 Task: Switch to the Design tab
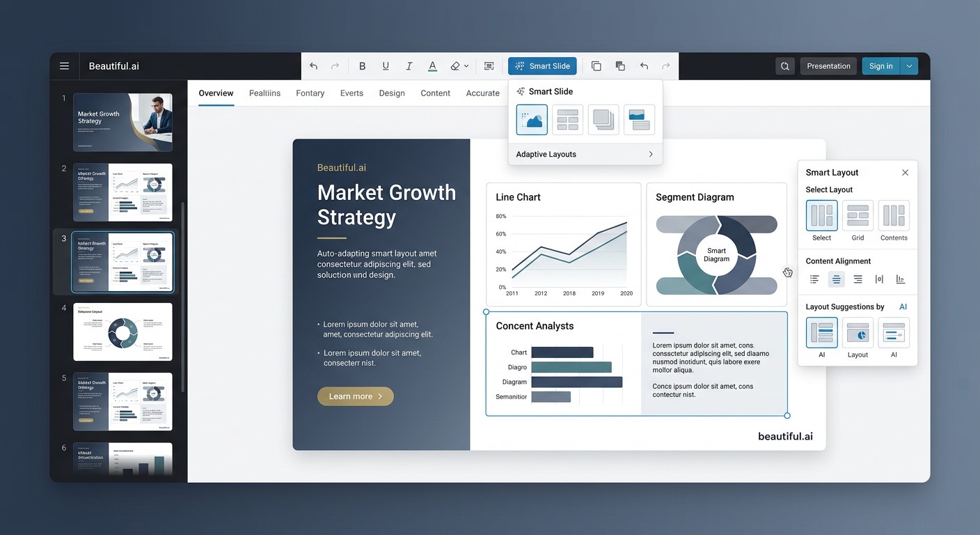click(392, 93)
